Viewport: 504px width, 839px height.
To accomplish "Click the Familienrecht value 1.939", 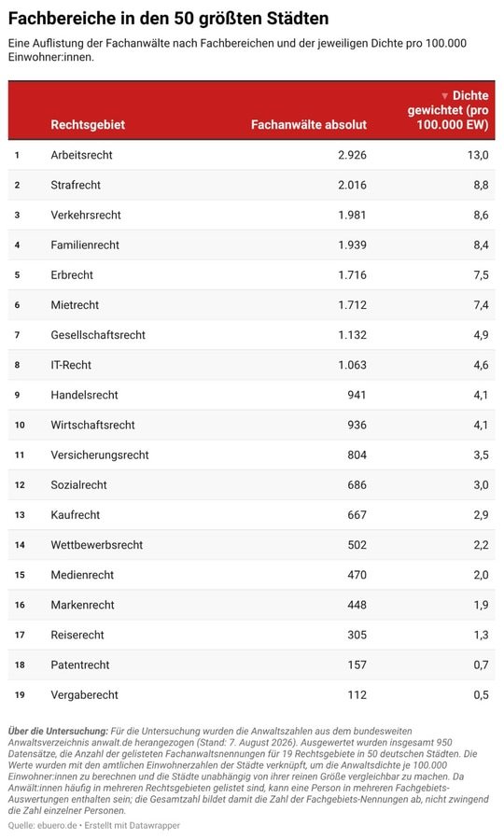I will click(352, 245).
